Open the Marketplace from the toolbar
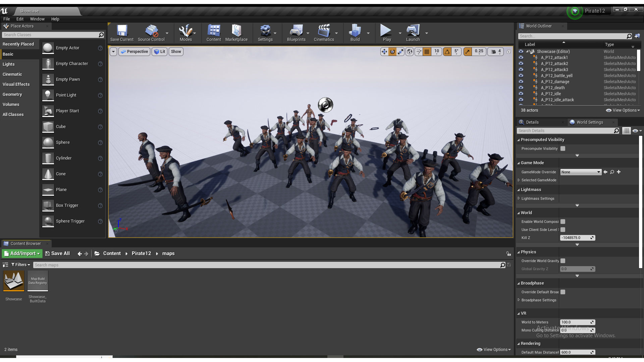This screenshot has width=644, height=362. coord(236,33)
